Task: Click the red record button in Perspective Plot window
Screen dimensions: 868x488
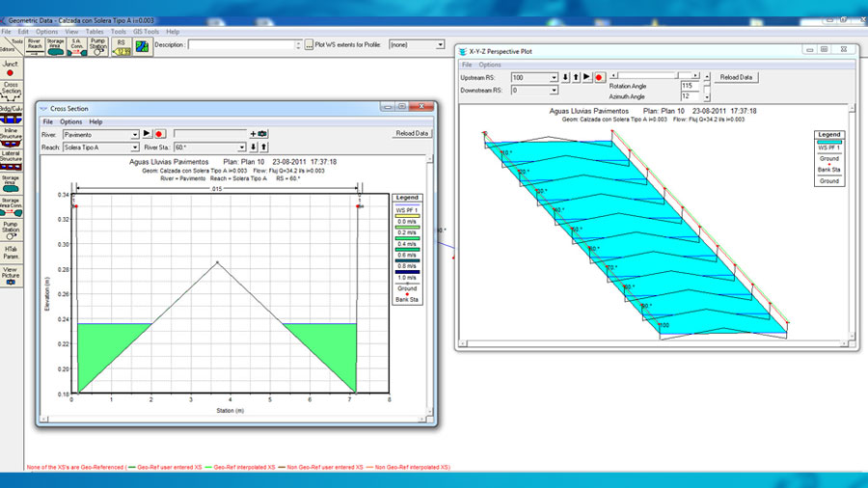Action: (599, 77)
